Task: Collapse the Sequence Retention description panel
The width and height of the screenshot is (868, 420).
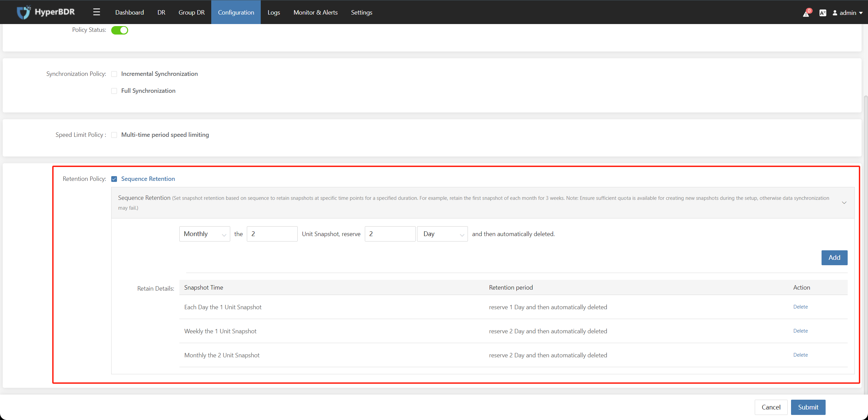Action: click(844, 203)
